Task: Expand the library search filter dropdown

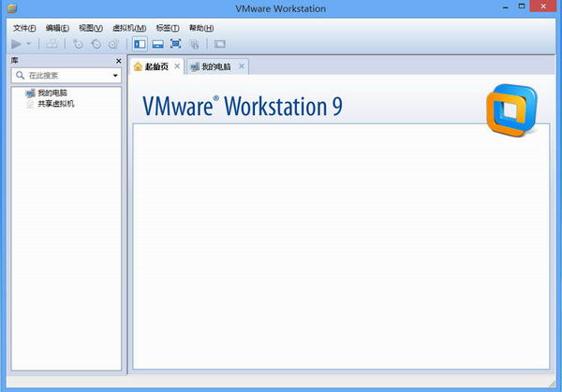Action: click(115, 75)
